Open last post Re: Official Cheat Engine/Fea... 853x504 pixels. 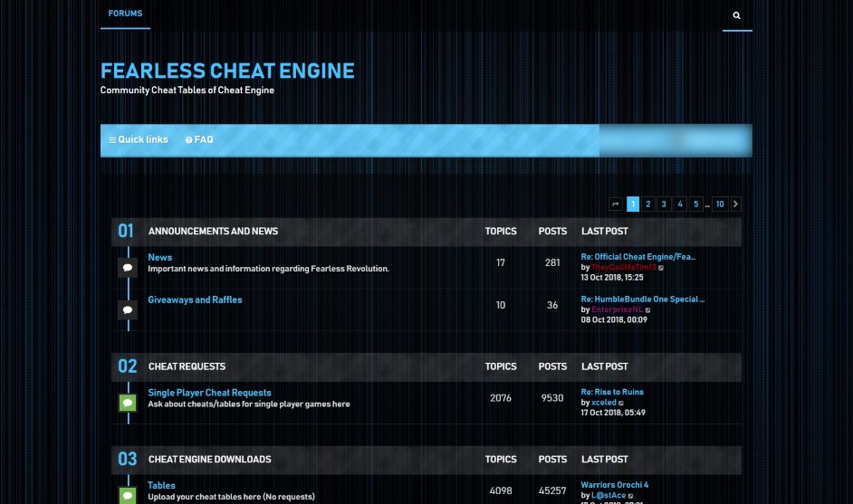[638, 257]
